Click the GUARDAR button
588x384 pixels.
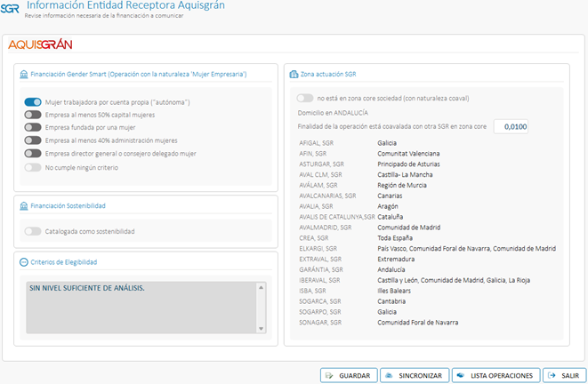(x=349, y=375)
